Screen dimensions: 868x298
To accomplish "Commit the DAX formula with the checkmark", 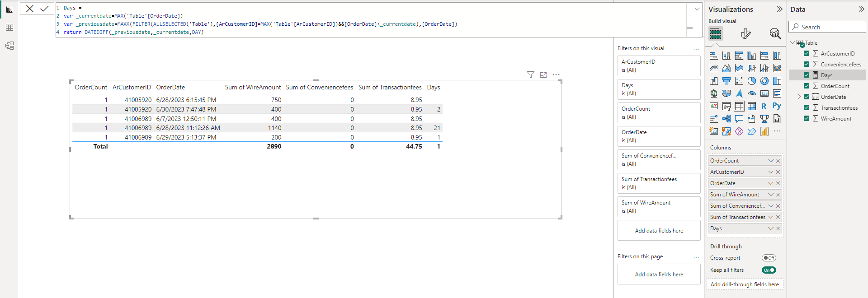I will pos(44,9).
